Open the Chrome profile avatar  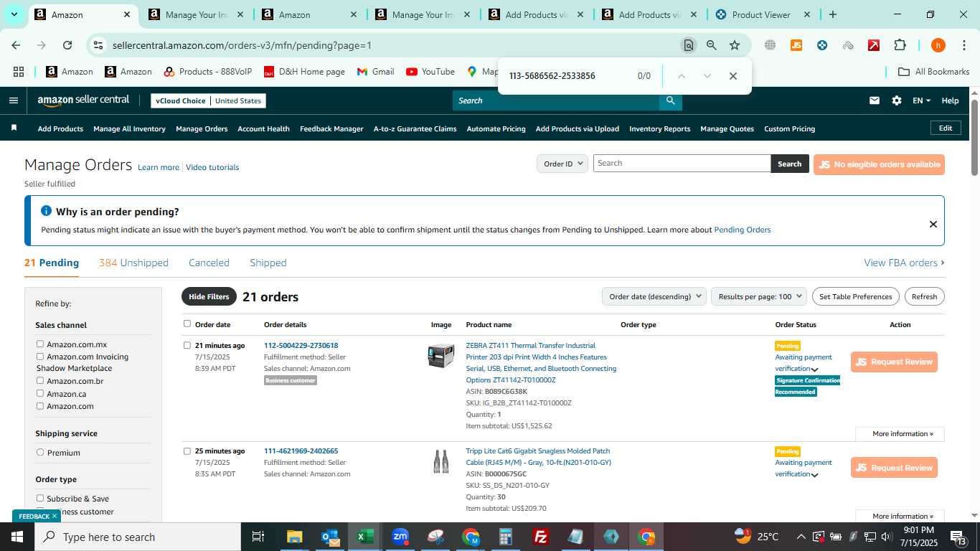click(938, 45)
